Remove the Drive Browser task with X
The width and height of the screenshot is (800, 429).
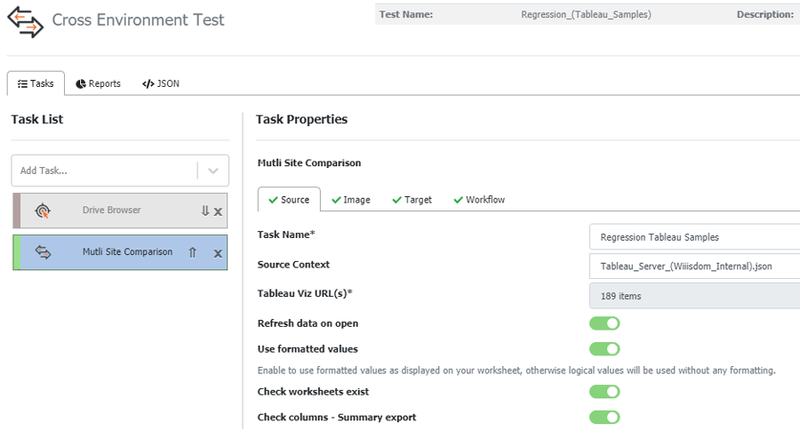point(218,212)
